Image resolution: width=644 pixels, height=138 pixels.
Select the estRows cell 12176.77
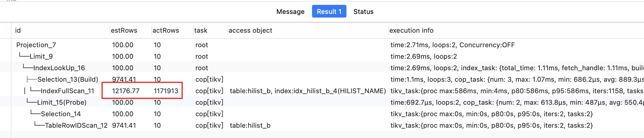pyautogui.click(x=126, y=91)
